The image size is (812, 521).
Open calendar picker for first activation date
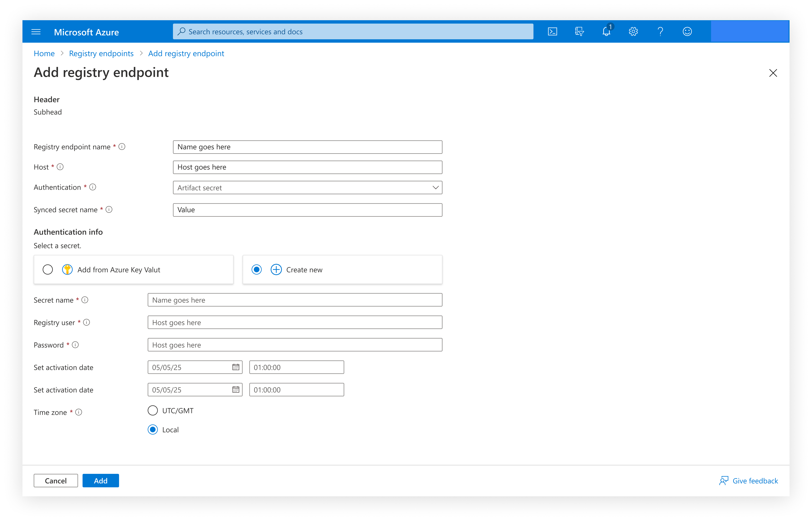236,367
